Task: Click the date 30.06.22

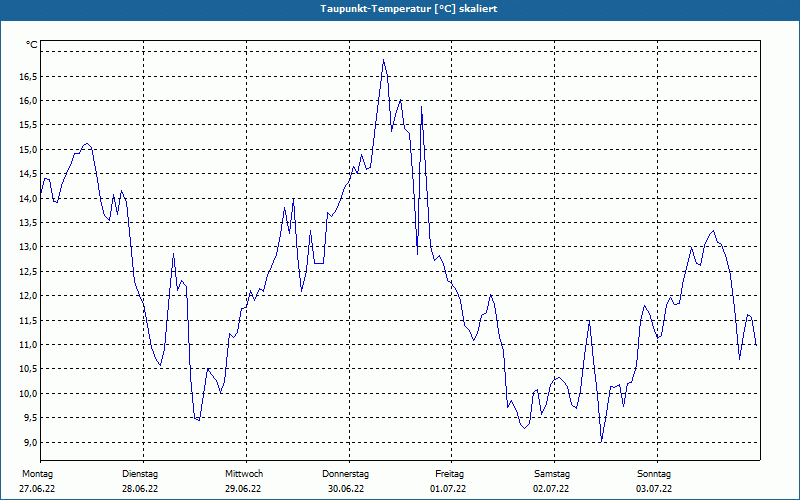Action: click(x=346, y=489)
